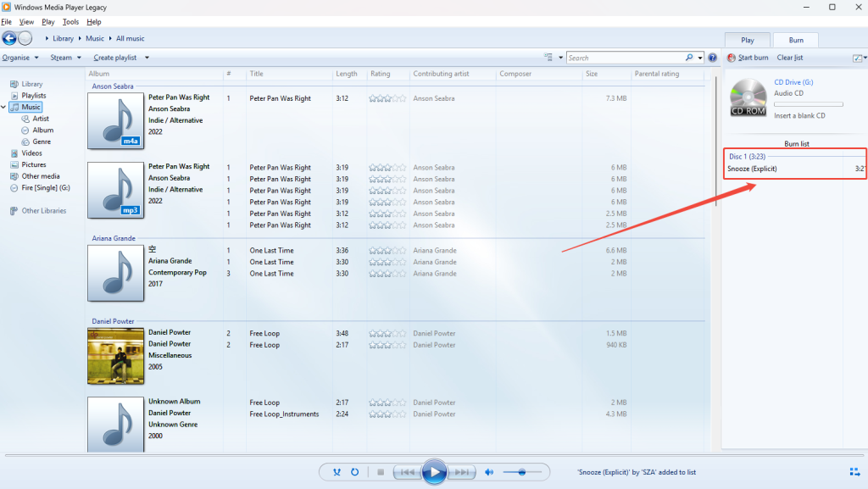Image resolution: width=868 pixels, height=489 pixels.
Task: Click the Daniel Powter album art thumbnail
Action: (115, 356)
